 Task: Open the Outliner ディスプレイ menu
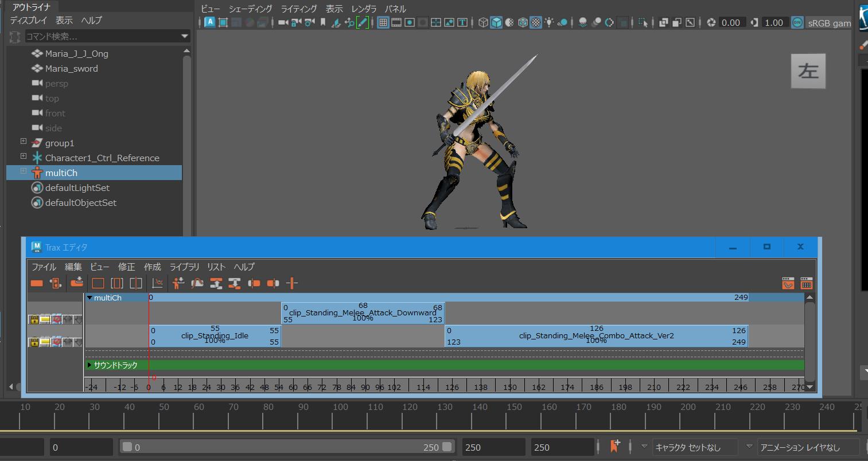click(29, 20)
